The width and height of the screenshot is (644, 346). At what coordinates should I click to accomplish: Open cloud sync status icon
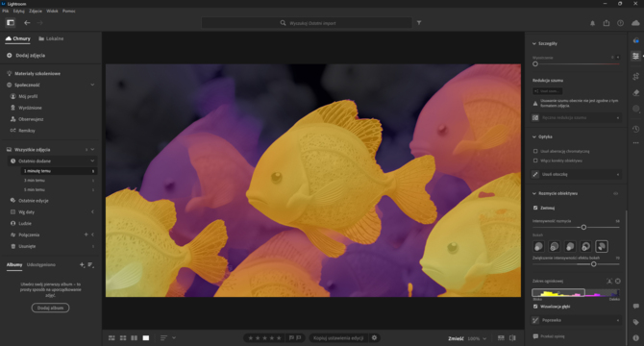[x=635, y=23]
